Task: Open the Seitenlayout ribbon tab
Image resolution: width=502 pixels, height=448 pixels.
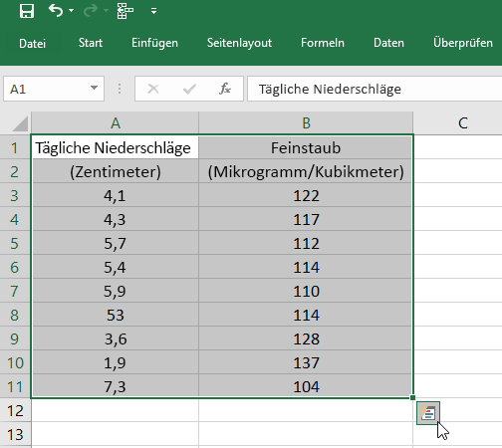Action: [239, 43]
